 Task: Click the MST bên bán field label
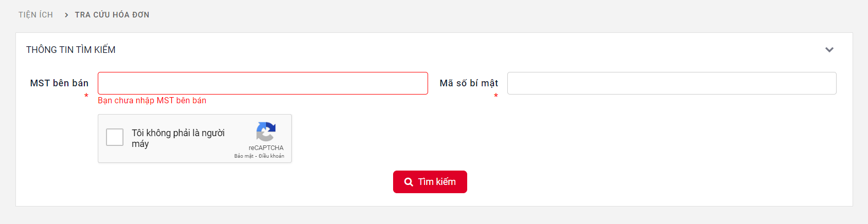[x=59, y=83]
